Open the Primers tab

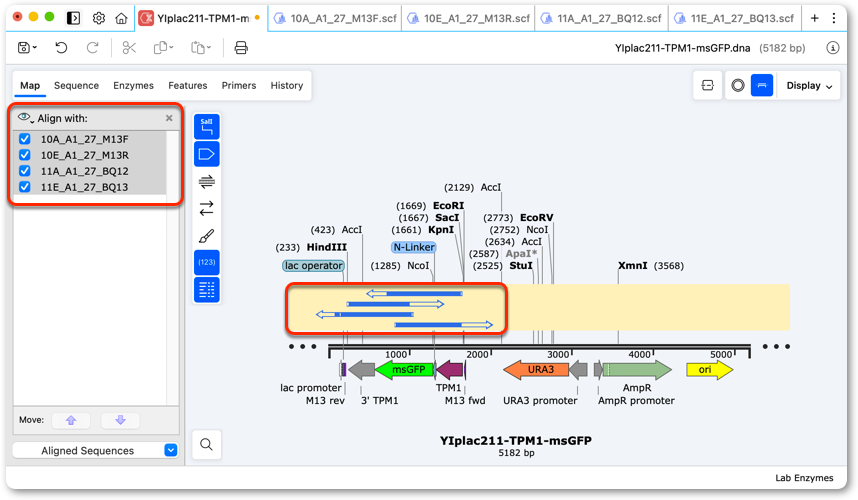239,85
